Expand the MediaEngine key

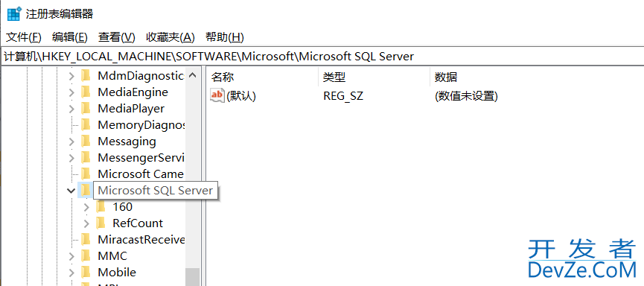pos(71,92)
